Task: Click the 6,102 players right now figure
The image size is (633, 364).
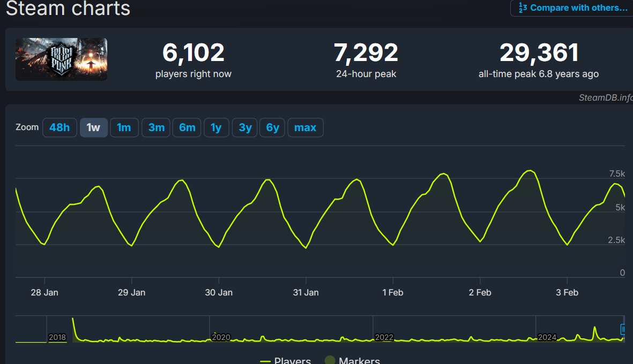Action: coord(193,53)
